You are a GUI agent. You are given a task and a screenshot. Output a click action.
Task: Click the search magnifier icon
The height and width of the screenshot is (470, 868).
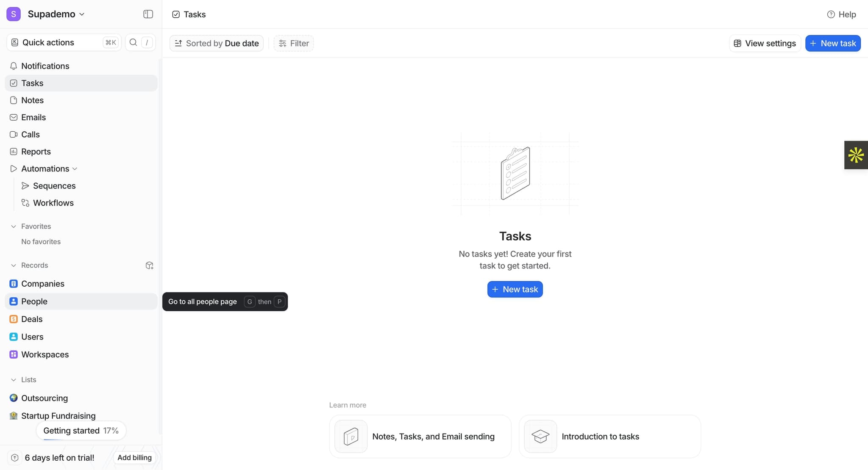[x=133, y=42]
